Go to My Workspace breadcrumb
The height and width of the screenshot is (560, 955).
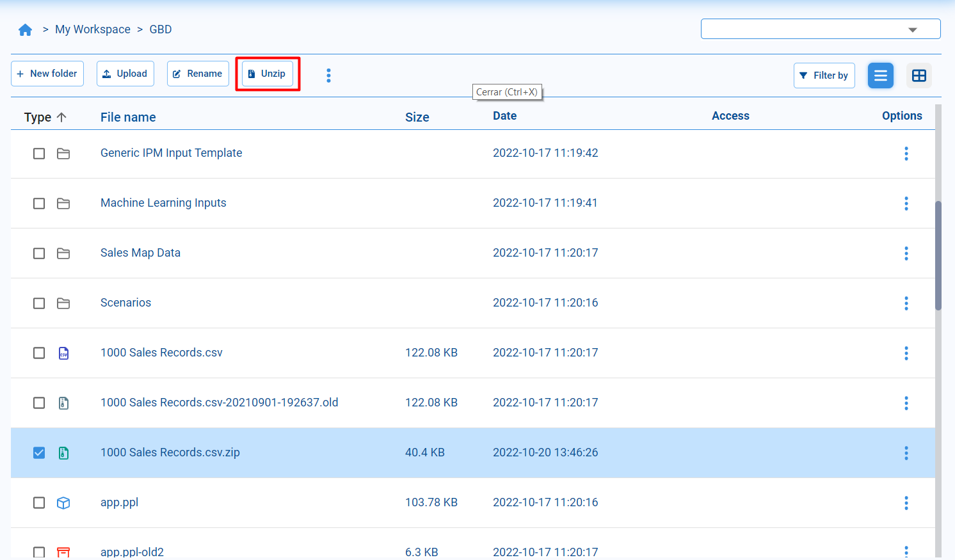(x=93, y=29)
